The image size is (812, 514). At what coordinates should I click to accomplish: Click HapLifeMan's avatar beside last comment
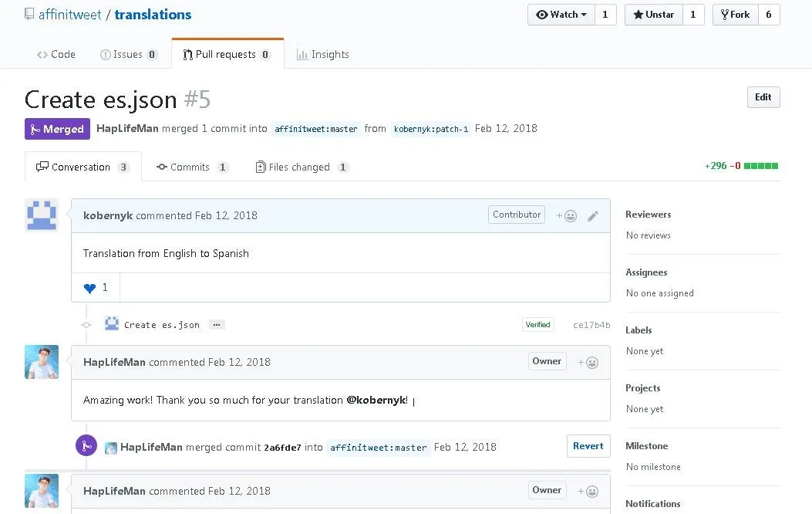pyautogui.click(x=42, y=491)
